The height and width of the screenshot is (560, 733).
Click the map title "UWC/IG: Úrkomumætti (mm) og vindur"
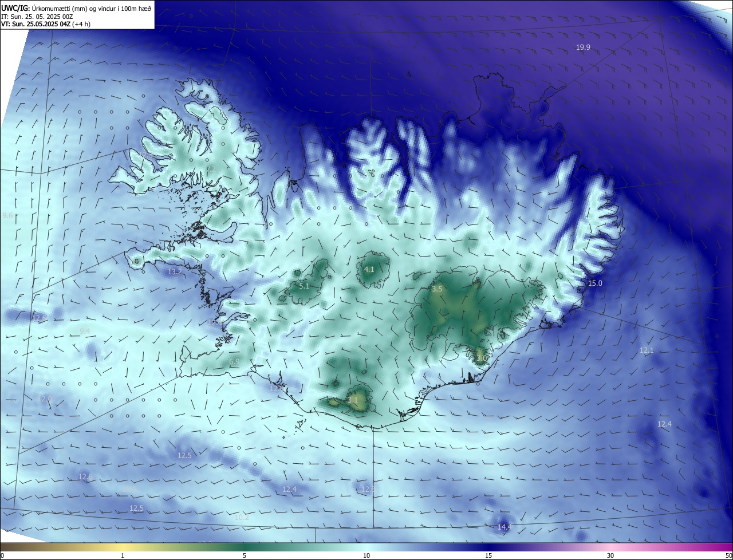pyautogui.click(x=76, y=8)
